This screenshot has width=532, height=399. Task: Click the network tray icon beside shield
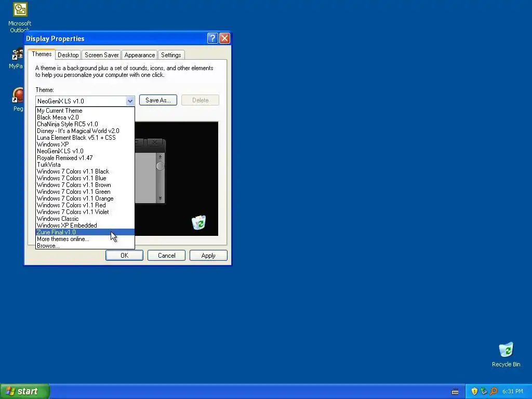point(484,391)
